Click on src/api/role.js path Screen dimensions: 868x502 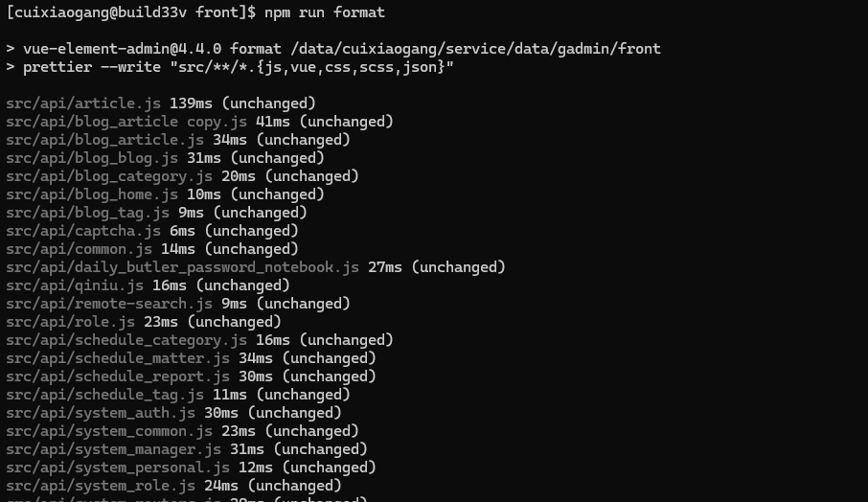pos(70,323)
